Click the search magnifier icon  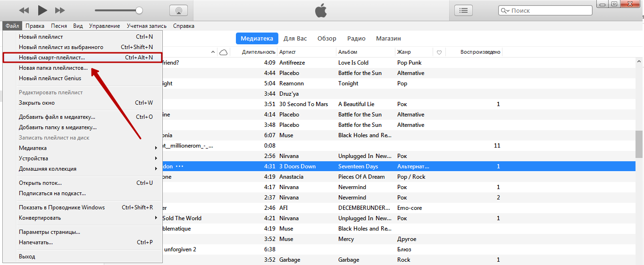coord(505,10)
